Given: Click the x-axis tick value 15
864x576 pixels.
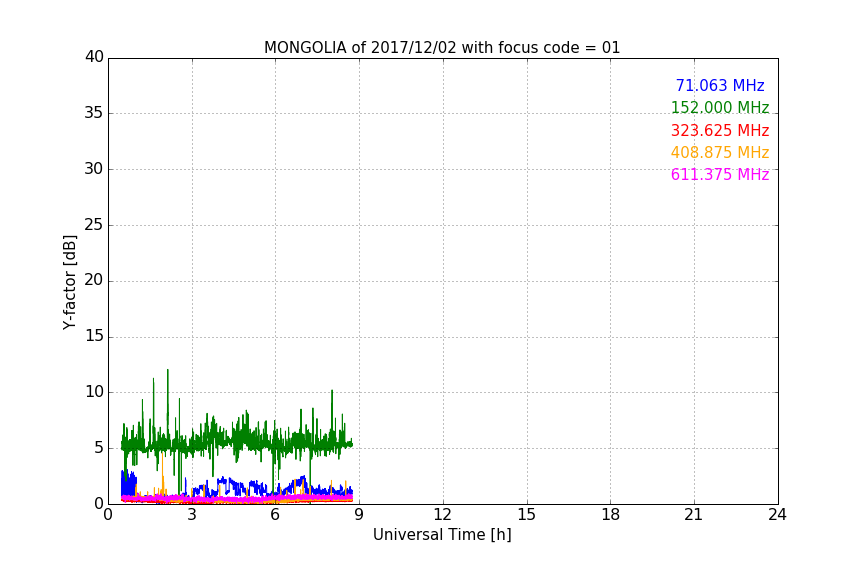Looking at the screenshot, I should coord(527,515).
